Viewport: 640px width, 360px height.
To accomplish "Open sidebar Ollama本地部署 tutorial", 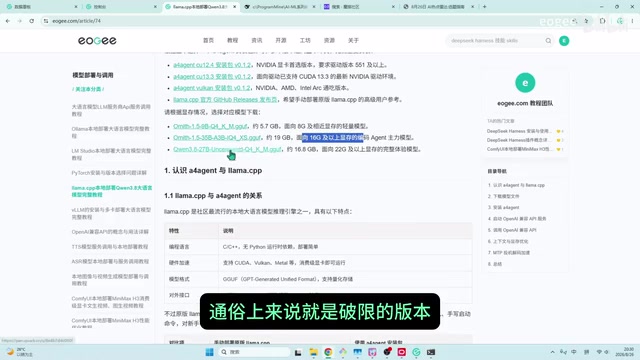I will [111, 132].
